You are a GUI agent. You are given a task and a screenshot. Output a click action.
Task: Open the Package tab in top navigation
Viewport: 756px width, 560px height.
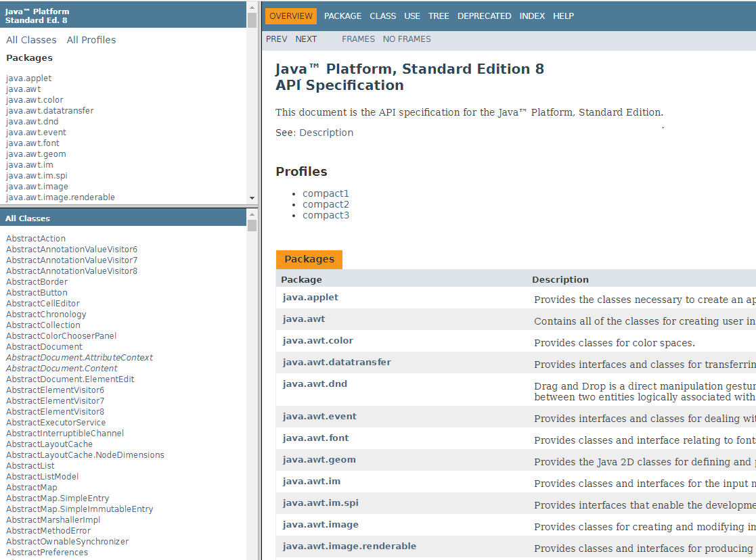(342, 16)
